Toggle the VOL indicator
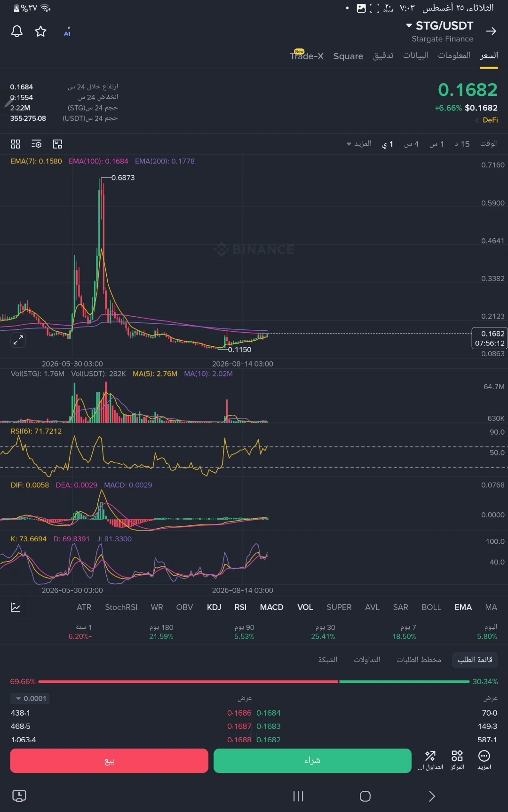Screen dimensions: 508x812 coord(305,607)
